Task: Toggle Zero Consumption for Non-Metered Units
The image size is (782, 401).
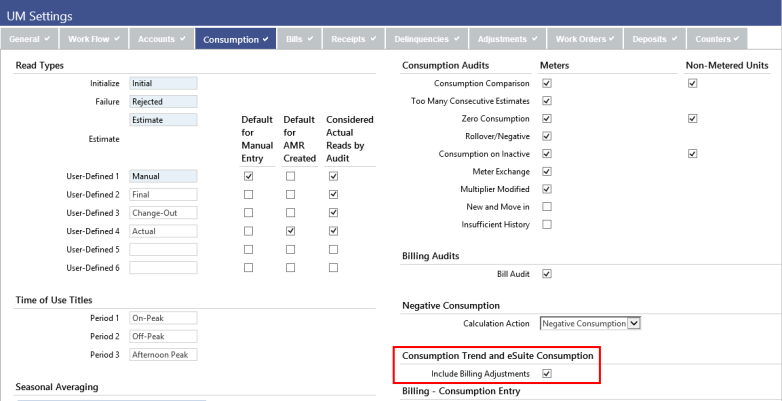Action: (x=692, y=119)
